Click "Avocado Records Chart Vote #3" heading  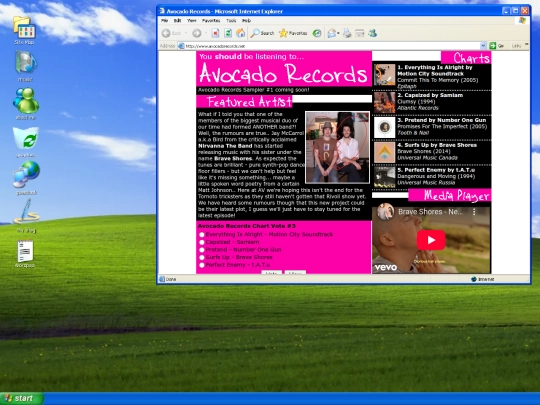pos(247,226)
